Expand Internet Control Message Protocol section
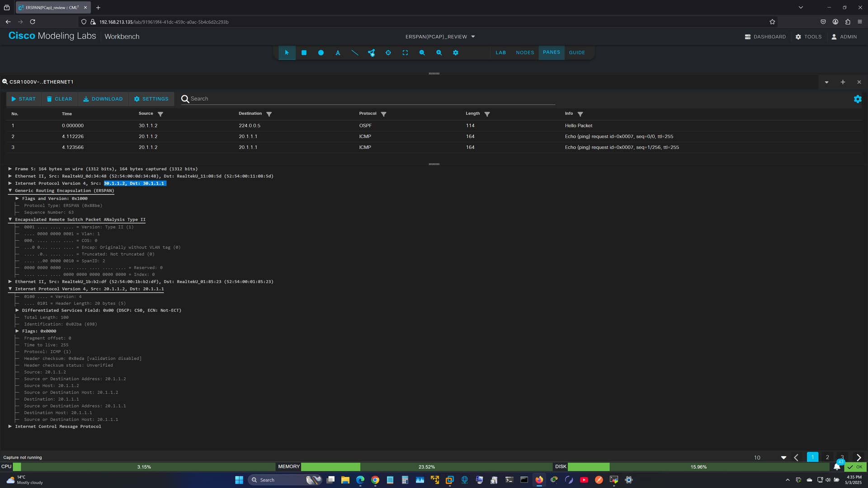868x488 pixels. tap(10, 427)
